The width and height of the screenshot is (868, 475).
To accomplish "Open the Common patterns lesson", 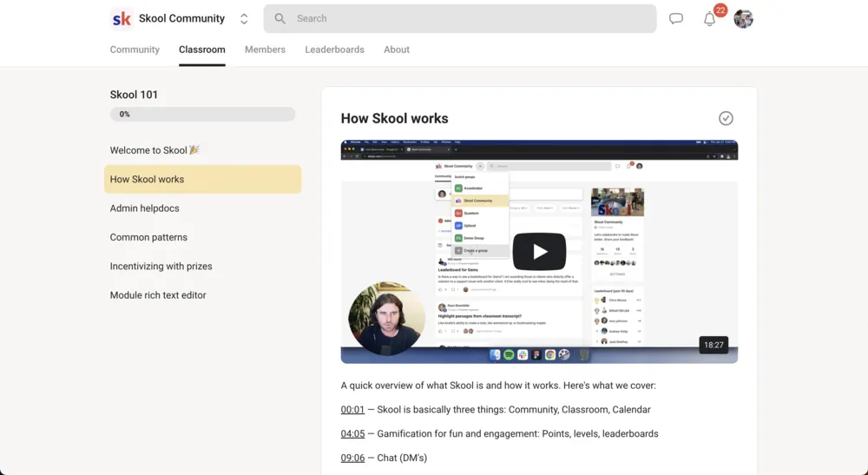I will [148, 237].
